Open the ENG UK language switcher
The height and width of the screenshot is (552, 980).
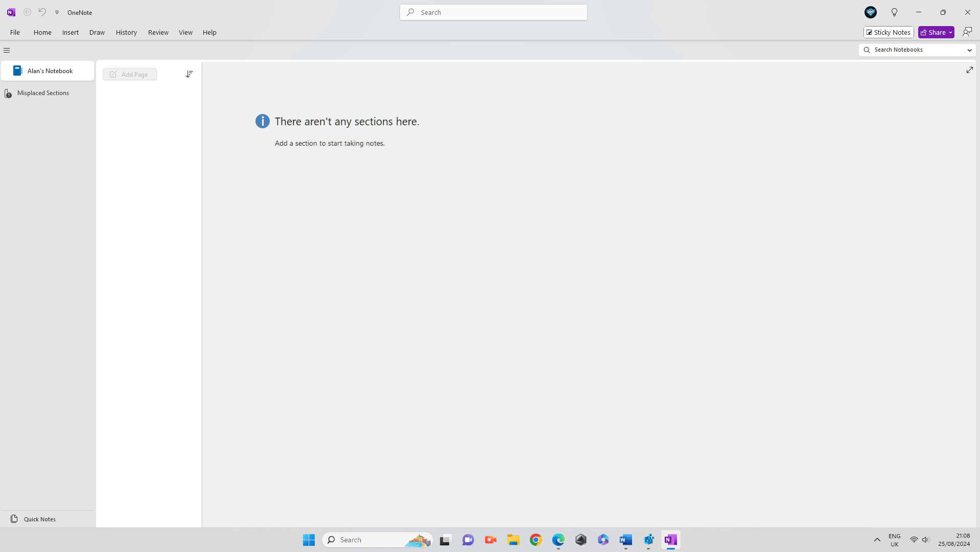(x=894, y=540)
